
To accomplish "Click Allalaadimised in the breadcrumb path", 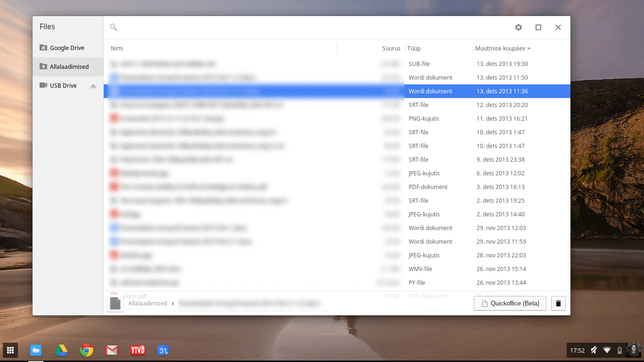I will [x=147, y=304].
